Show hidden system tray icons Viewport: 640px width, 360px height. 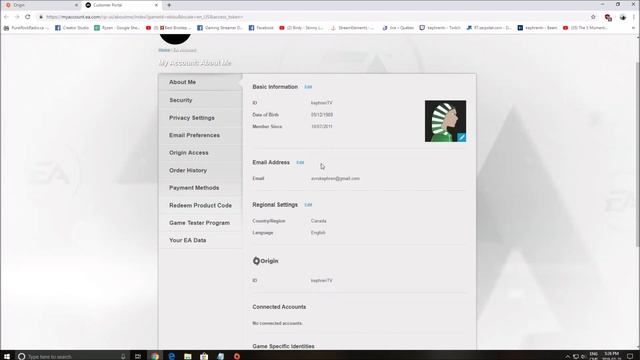pyautogui.click(x=567, y=356)
